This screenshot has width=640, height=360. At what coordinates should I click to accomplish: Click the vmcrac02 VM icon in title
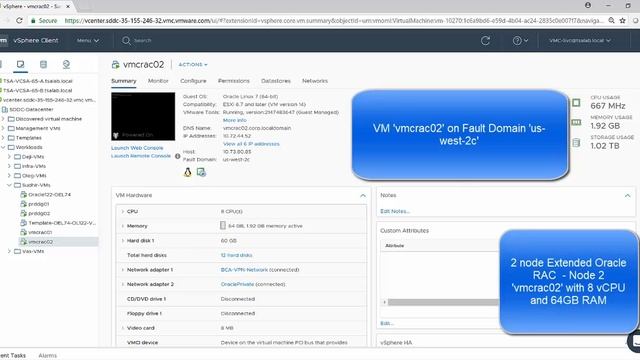pos(116,64)
